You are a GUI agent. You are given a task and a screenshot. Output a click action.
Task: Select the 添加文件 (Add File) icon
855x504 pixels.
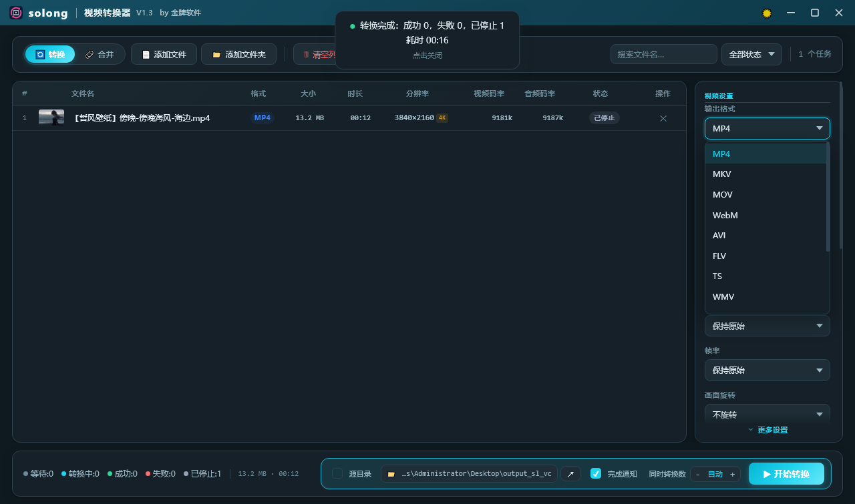click(146, 54)
